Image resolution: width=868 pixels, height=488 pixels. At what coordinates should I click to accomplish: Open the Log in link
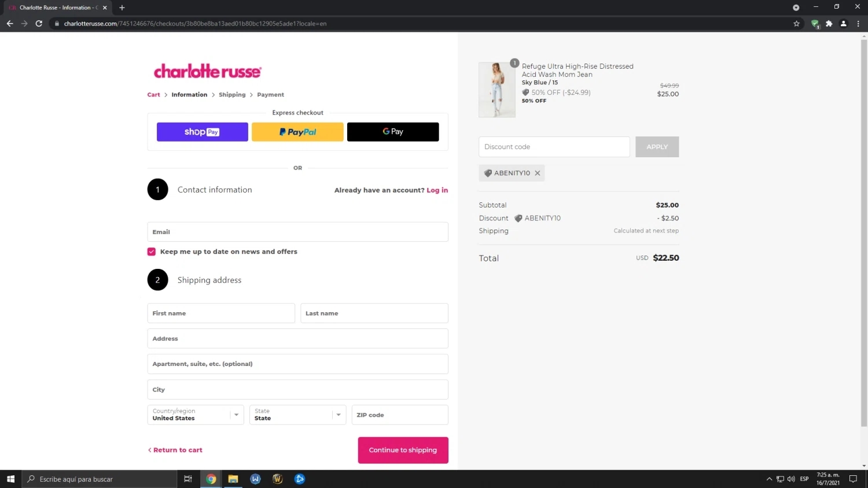pyautogui.click(x=437, y=190)
